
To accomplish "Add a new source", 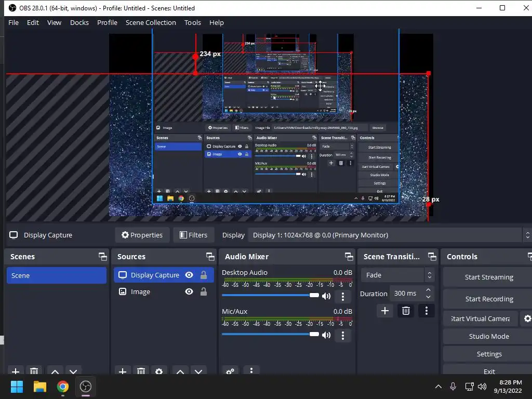I will click(x=123, y=371).
